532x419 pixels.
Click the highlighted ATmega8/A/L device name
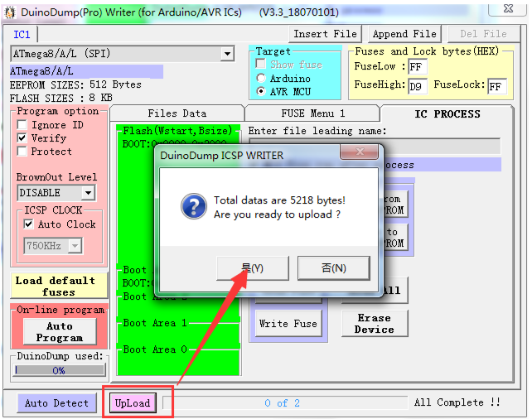[86, 71]
